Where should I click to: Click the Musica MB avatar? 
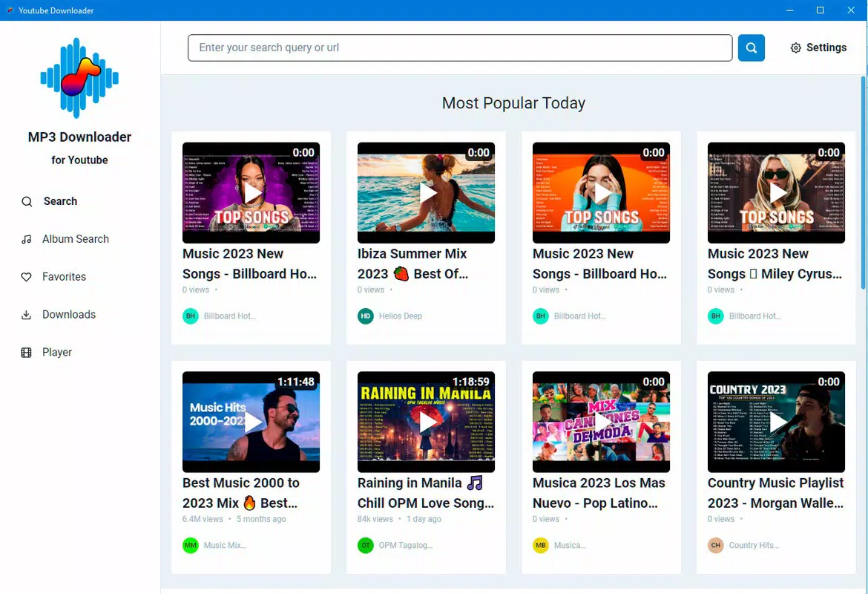540,545
